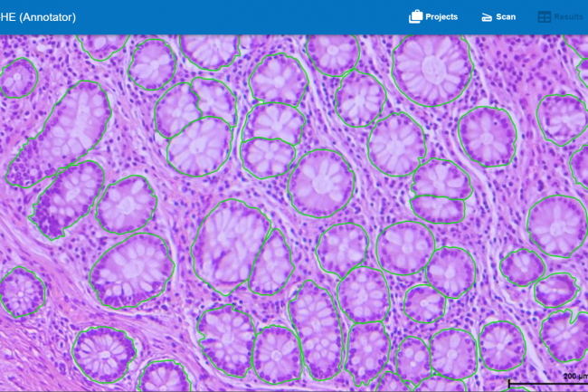This screenshot has height=392, width=588.
Task: Pick the circular gland in bottom-left corner
Action: (102, 351)
